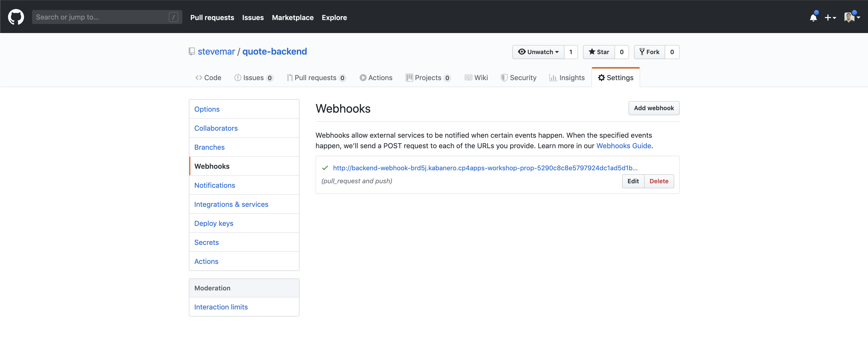Click the Issues tab counter badge 0
The image size is (868, 341).
[x=269, y=78]
